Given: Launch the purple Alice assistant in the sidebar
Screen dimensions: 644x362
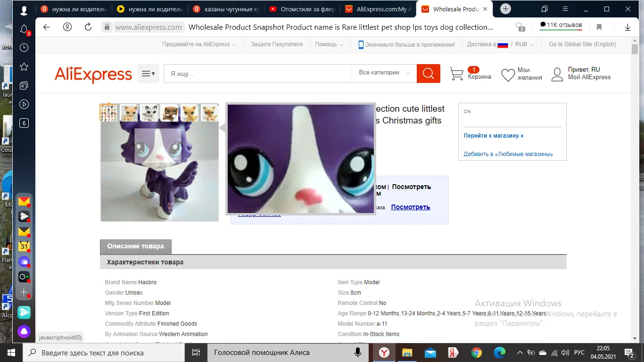Looking at the screenshot, I should coord(24,331).
